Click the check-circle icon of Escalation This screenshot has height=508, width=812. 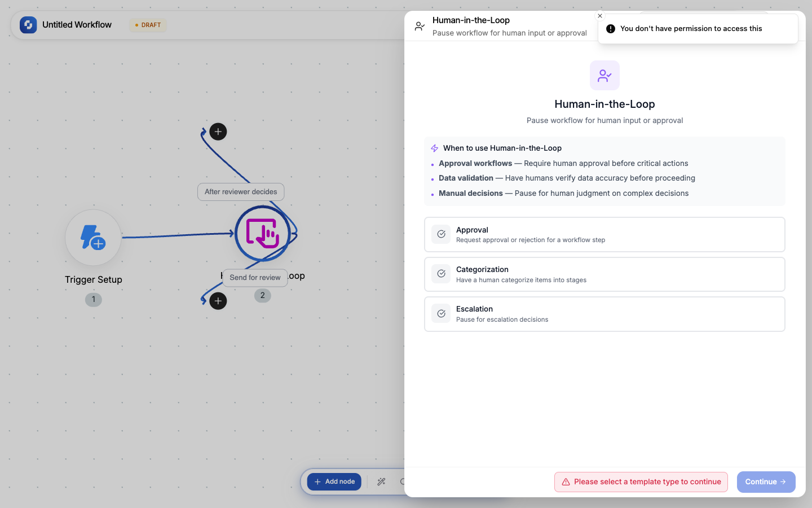[x=441, y=313]
